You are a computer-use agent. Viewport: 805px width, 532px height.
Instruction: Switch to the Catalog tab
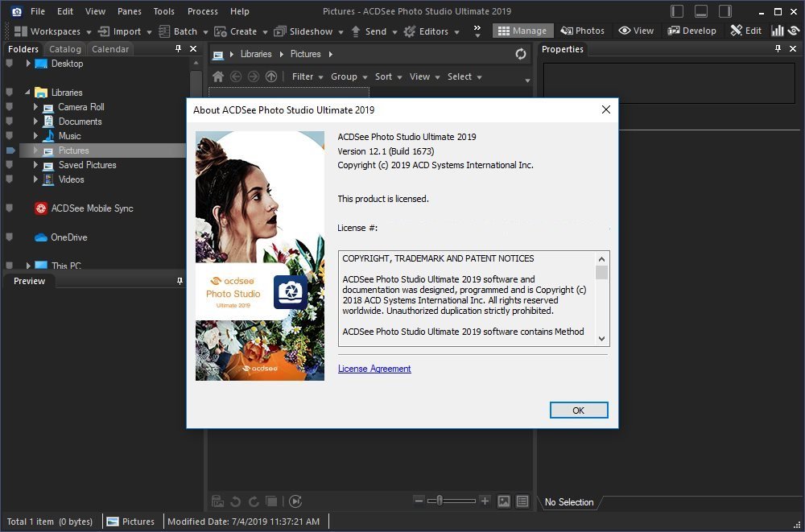click(x=64, y=49)
